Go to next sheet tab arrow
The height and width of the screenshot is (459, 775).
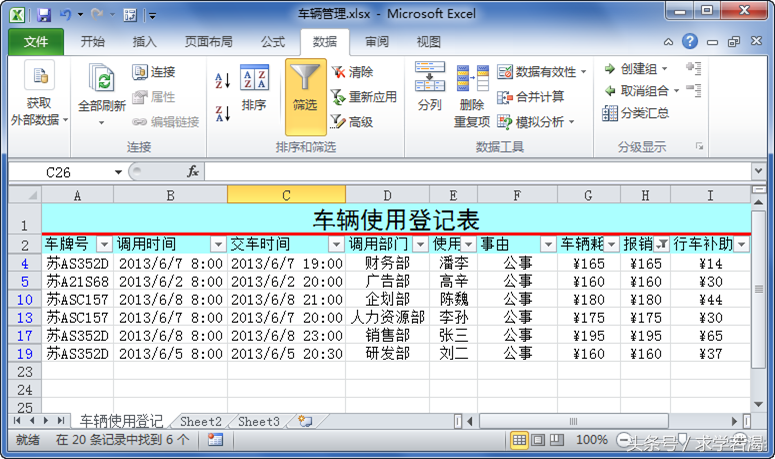click(x=46, y=421)
